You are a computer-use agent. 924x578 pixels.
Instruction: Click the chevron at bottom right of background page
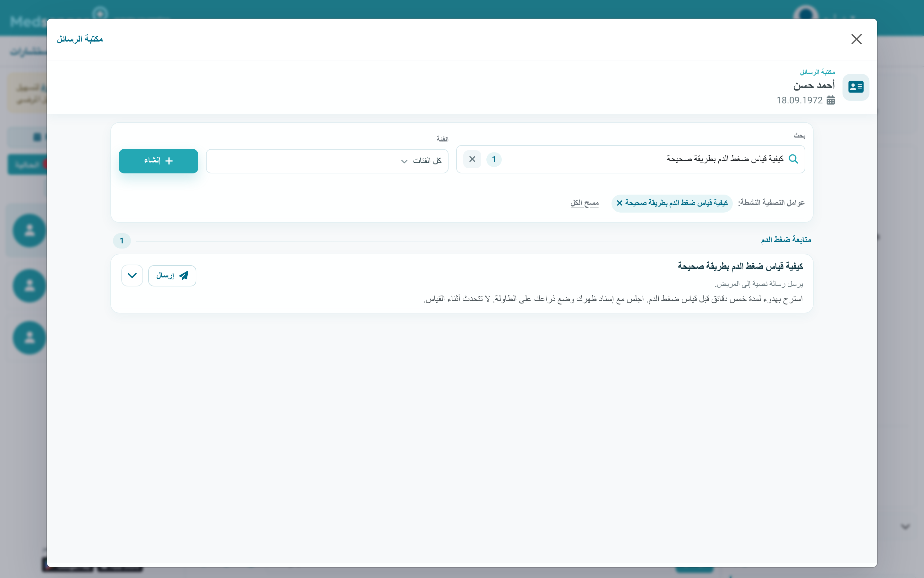click(905, 527)
